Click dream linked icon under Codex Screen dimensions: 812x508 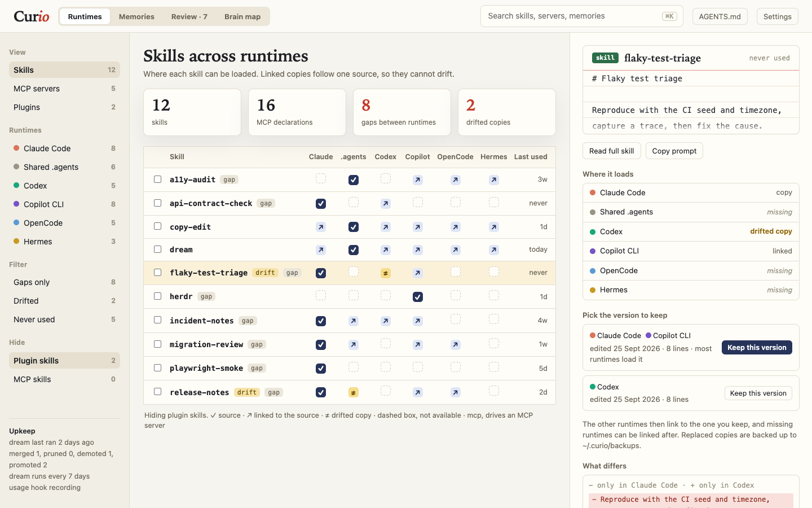point(386,250)
